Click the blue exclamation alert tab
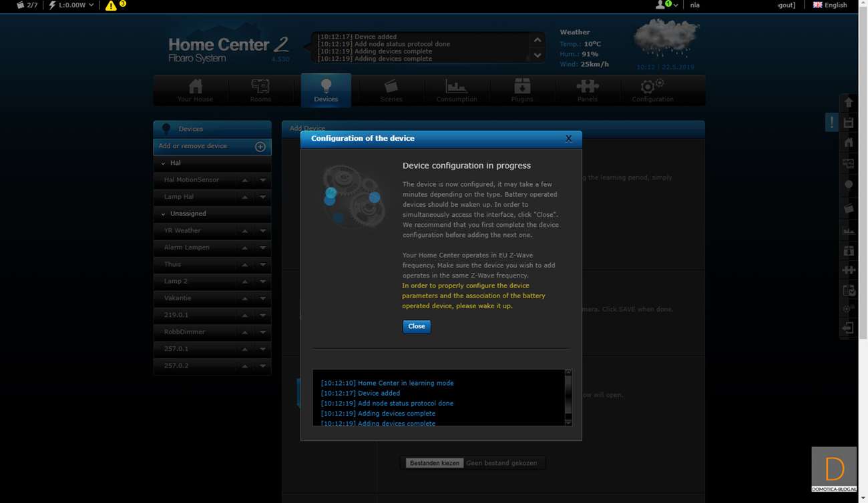This screenshot has width=868, height=503. (832, 122)
